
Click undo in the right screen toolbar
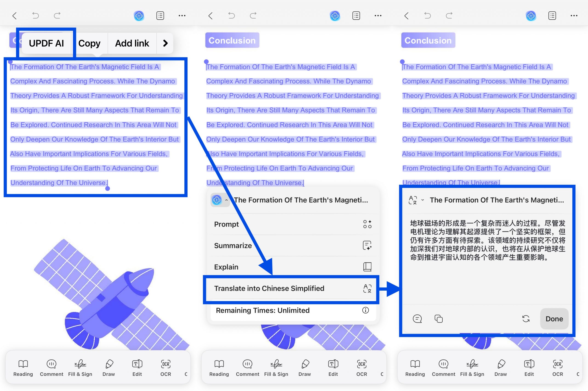[x=427, y=15]
